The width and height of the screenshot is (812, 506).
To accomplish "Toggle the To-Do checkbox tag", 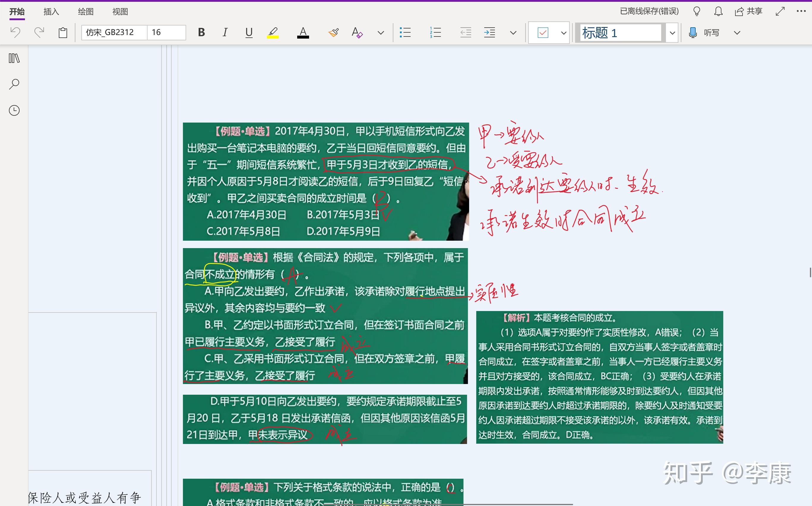I will (543, 32).
